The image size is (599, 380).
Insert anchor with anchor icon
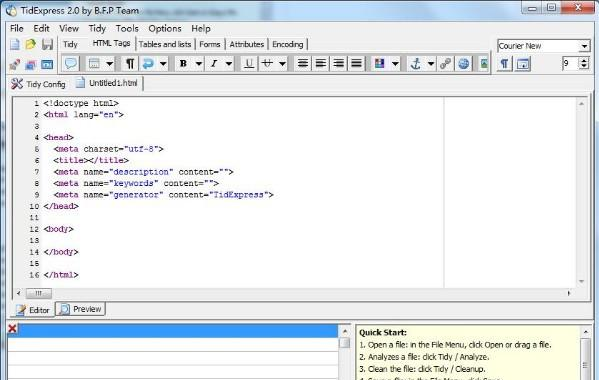tap(415, 63)
